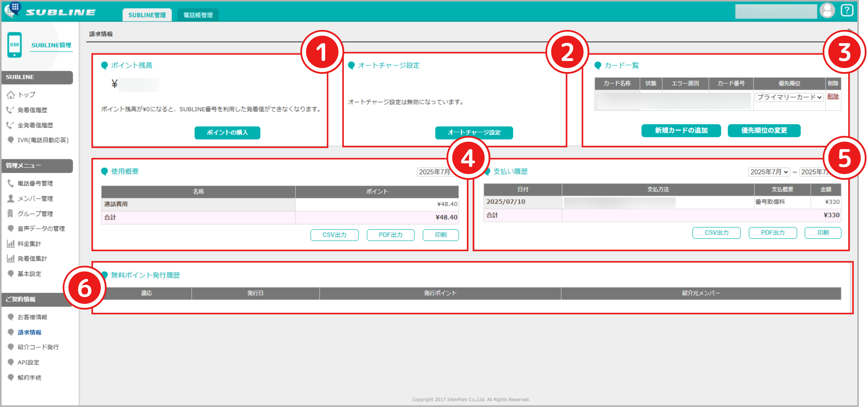Export 支払い履歴 with the CSV出力 button
The image size is (868, 407).
pyautogui.click(x=716, y=232)
